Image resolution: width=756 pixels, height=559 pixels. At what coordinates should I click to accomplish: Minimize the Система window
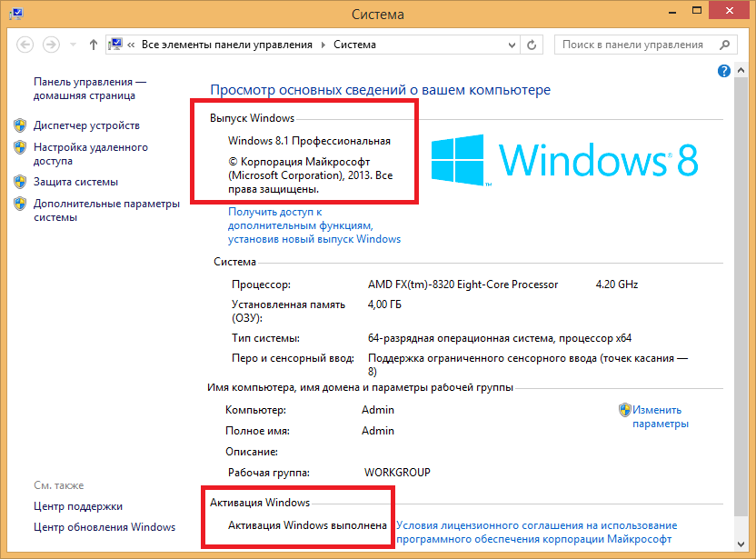672,11
